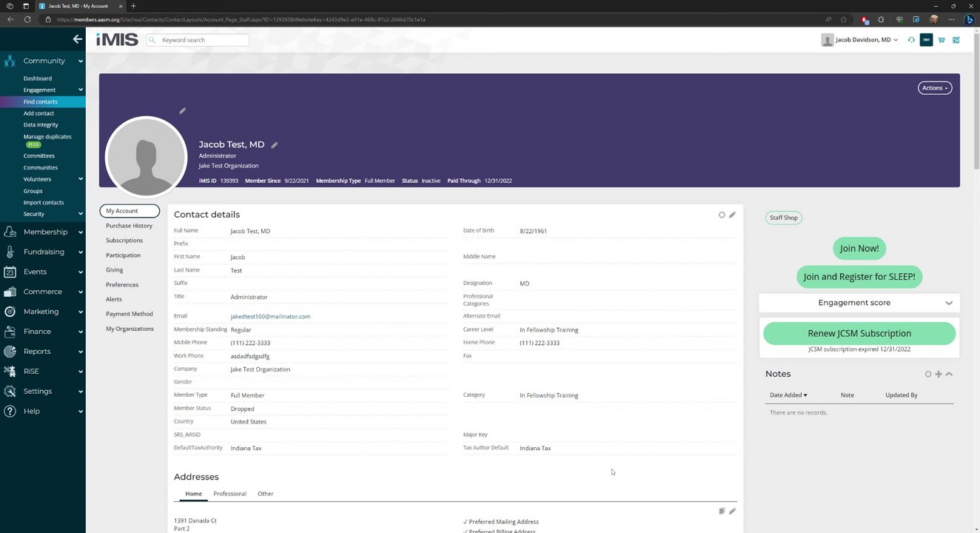Screen dimensions: 980x533
Task: Open jakedtest100@mailinator.com email link
Action: pos(270,316)
